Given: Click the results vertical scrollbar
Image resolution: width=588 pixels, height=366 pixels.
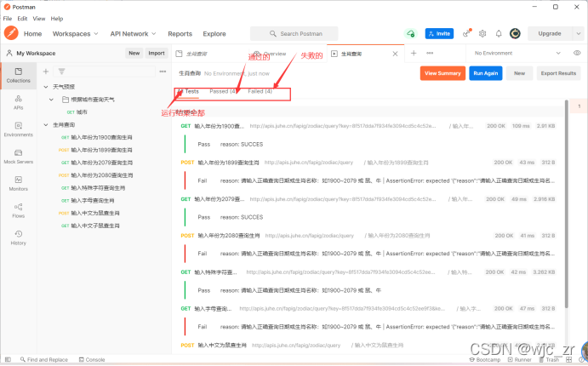Looking at the screenshot, I should 566,203.
